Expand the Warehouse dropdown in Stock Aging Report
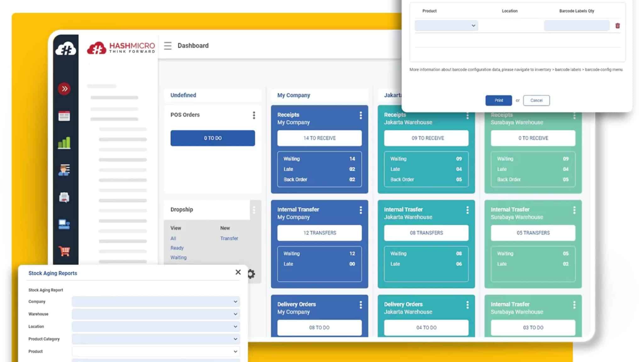This screenshot has width=644, height=362. (156, 314)
